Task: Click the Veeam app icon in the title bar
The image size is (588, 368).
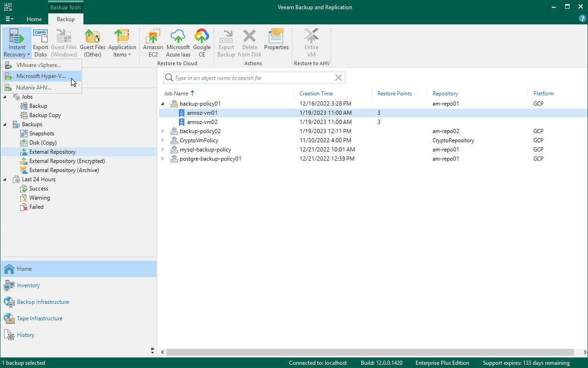Action: coord(8,7)
